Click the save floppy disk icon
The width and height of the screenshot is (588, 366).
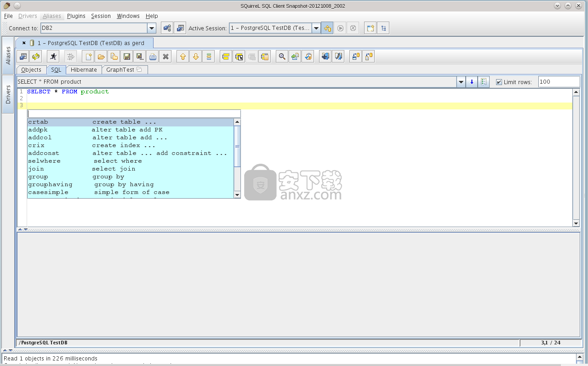(127, 57)
